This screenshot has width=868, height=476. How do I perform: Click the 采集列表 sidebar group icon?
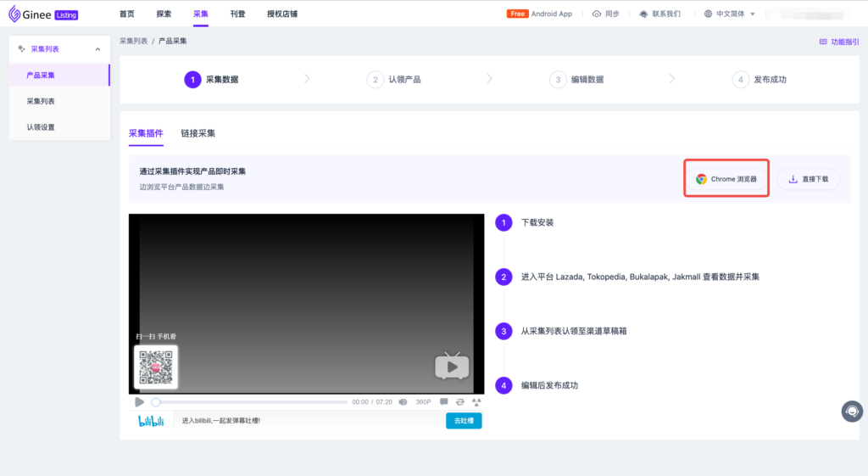click(21, 48)
